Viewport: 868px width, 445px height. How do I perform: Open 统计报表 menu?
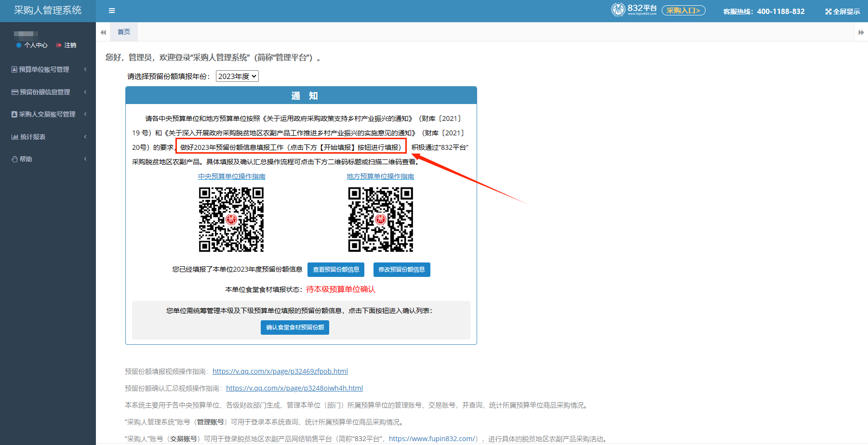[x=48, y=137]
